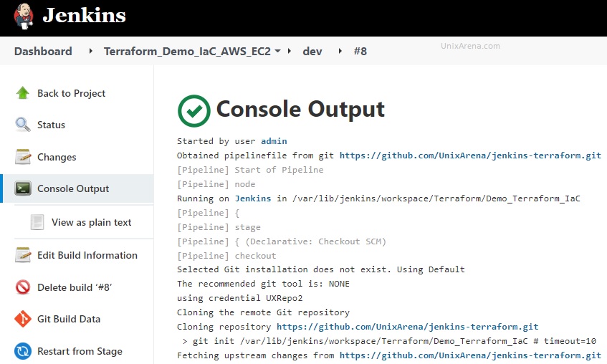Open GitHub URL in Cloning repository line
607x364 pixels.
[407, 327]
